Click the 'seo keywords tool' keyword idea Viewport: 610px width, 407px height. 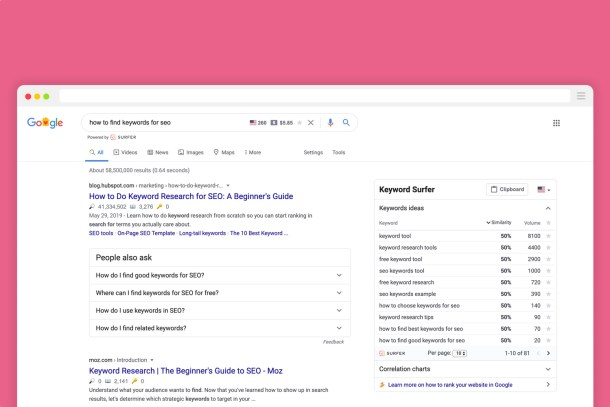401,271
